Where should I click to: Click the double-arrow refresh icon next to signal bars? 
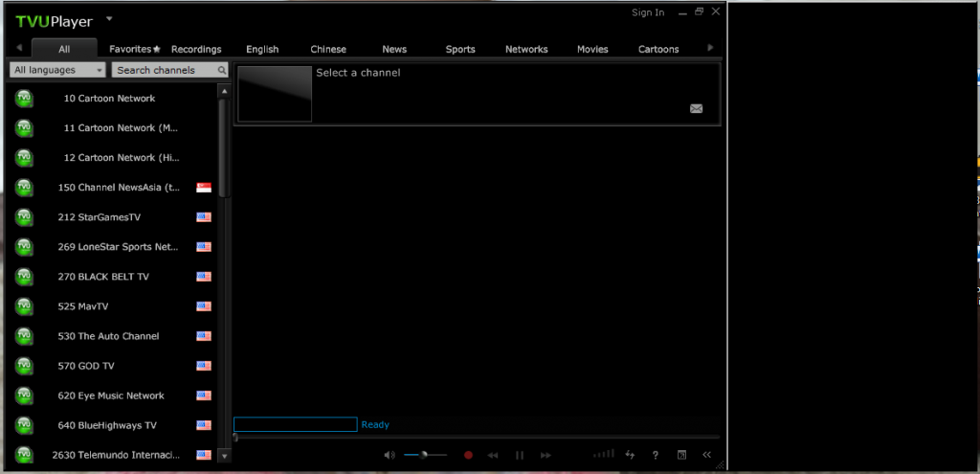pos(630,455)
